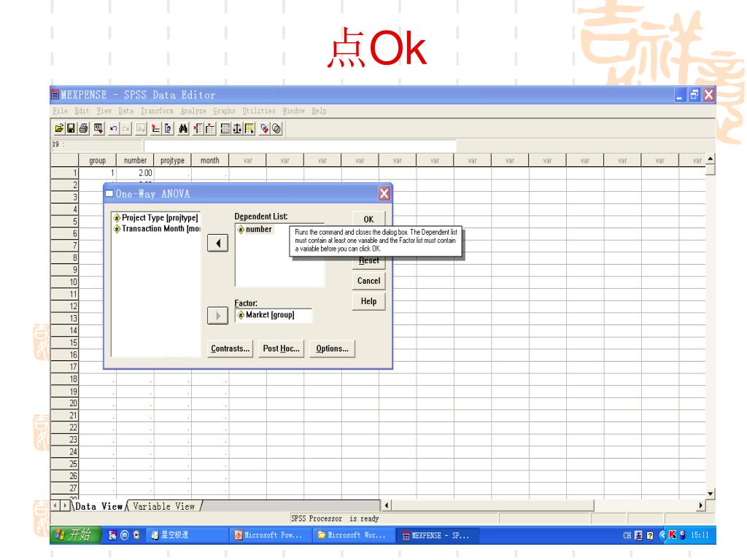Open the View menu
Viewport: 747px width, 560px height.
tap(104, 111)
